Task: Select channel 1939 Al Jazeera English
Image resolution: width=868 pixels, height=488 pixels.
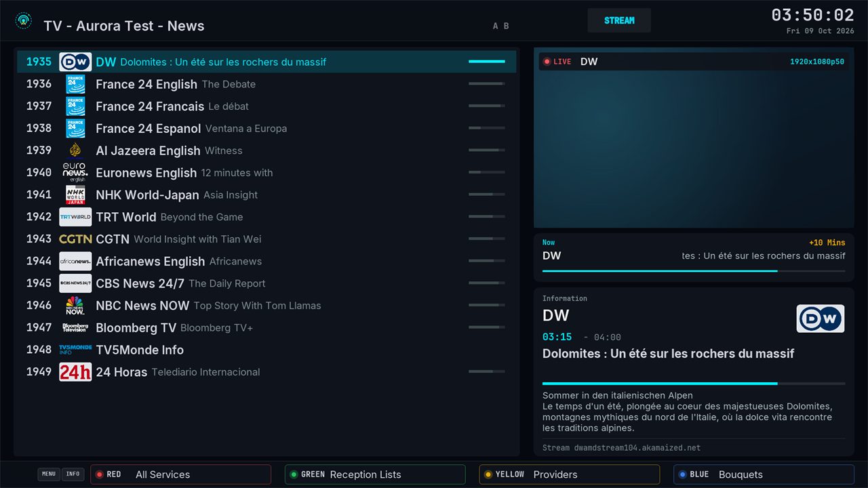Action: [x=267, y=150]
